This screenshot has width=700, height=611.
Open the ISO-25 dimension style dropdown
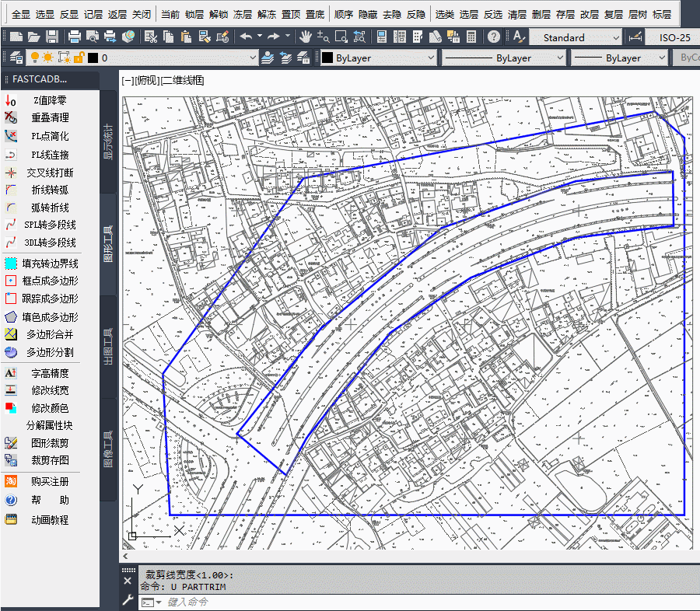[x=674, y=37]
